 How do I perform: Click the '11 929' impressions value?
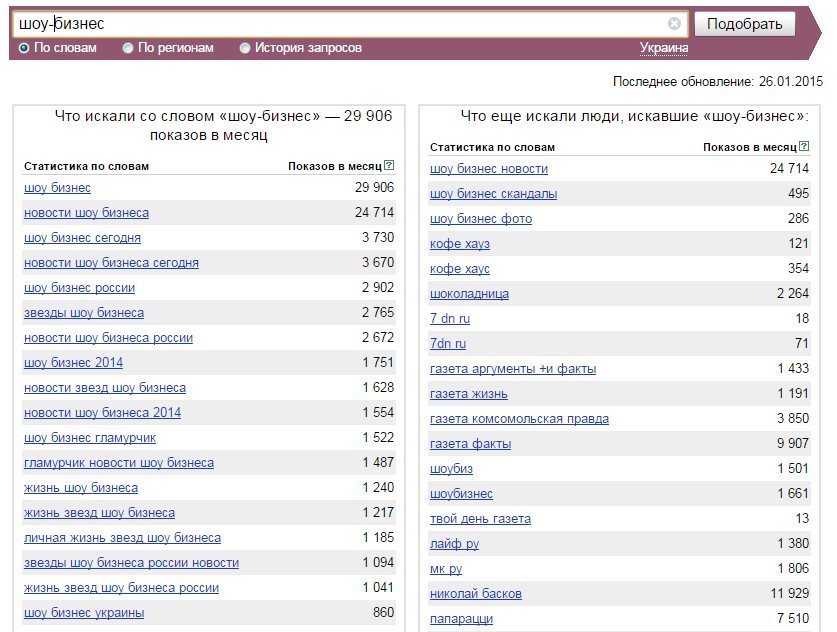789,594
